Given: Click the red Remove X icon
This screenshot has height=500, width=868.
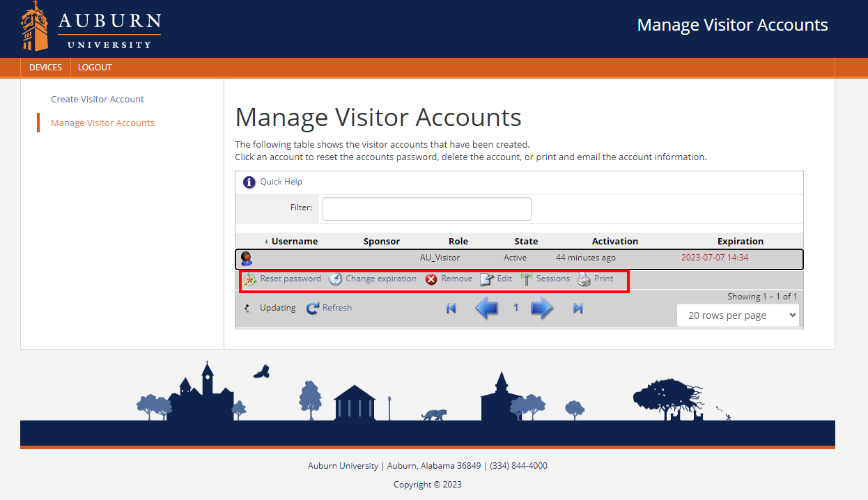Looking at the screenshot, I should (x=431, y=279).
